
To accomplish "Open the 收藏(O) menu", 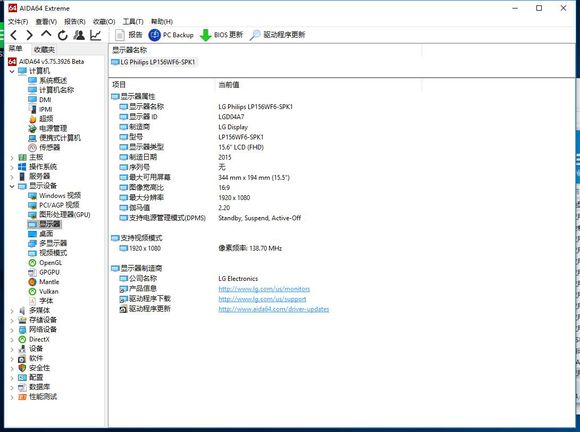I will click(x=104, y=21).
